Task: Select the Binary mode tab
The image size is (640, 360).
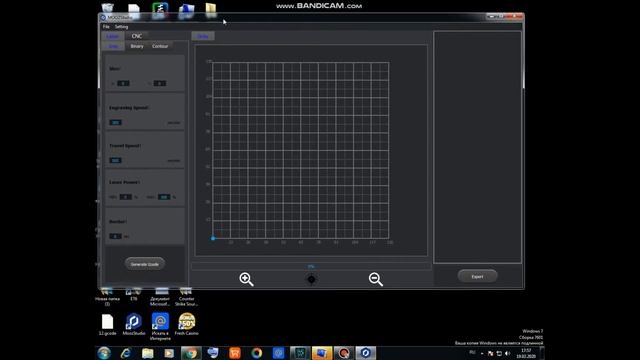Action: click(137, 46)
